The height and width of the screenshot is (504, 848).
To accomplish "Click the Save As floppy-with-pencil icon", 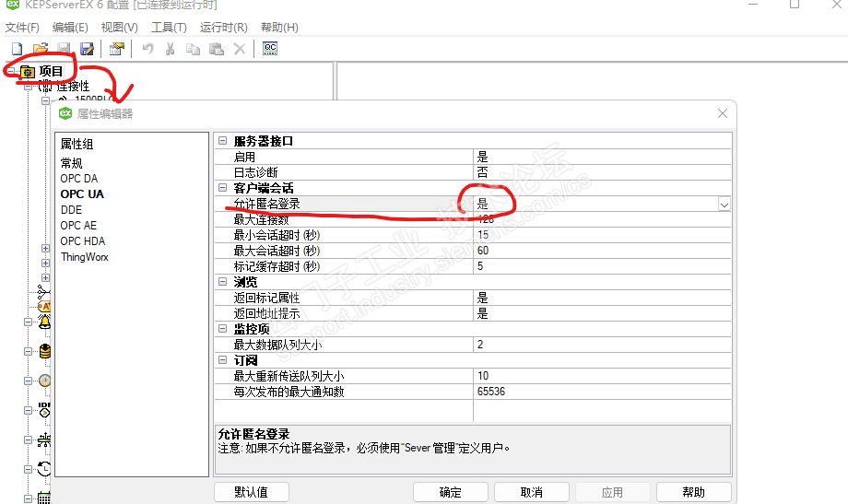I will 87,49.
